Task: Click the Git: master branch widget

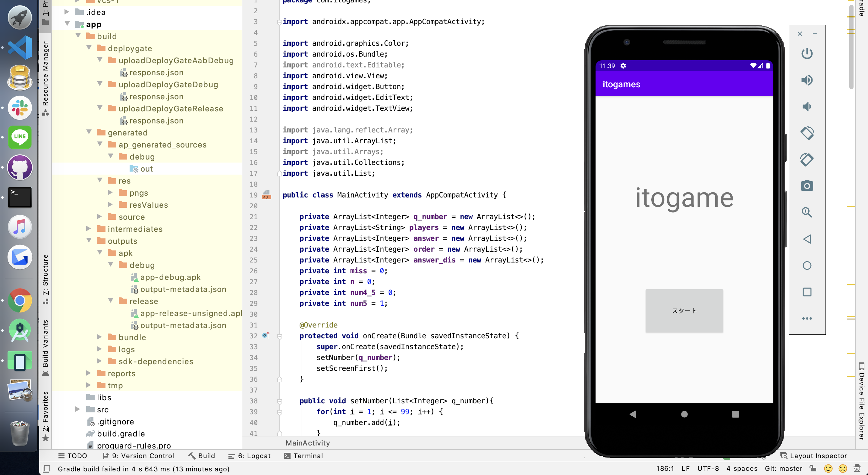Action: (x=783, y=468)
